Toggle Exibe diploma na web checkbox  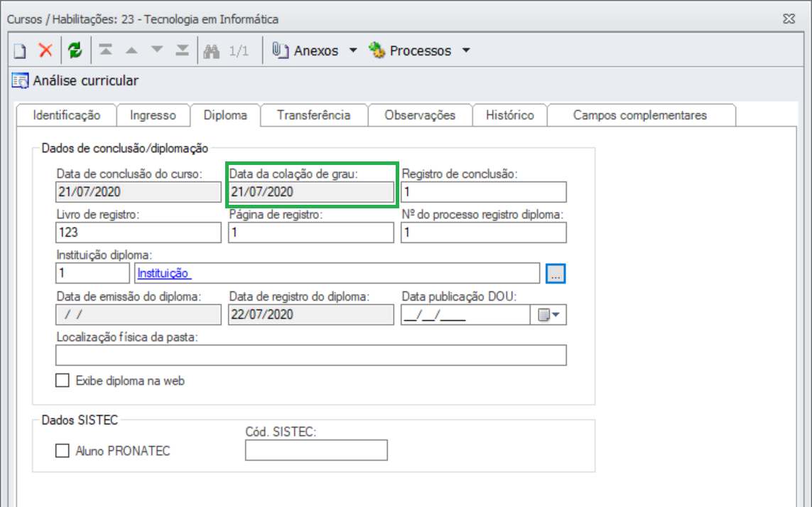tap(62, 380)
